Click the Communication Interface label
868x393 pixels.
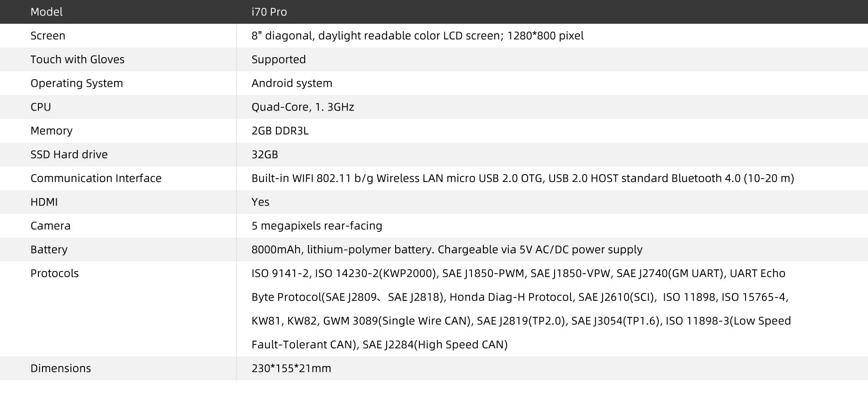click(x=96, y=178)
